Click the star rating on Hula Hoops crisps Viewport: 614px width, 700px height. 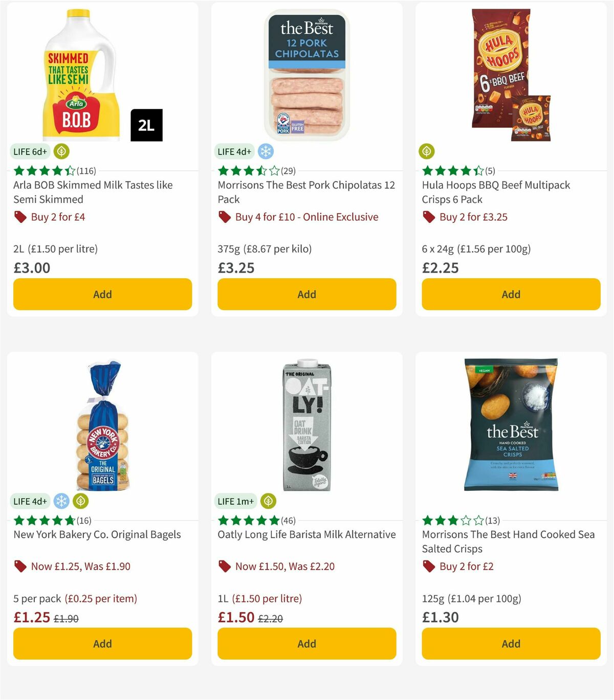pyautogui.click(x=450, y=170)
